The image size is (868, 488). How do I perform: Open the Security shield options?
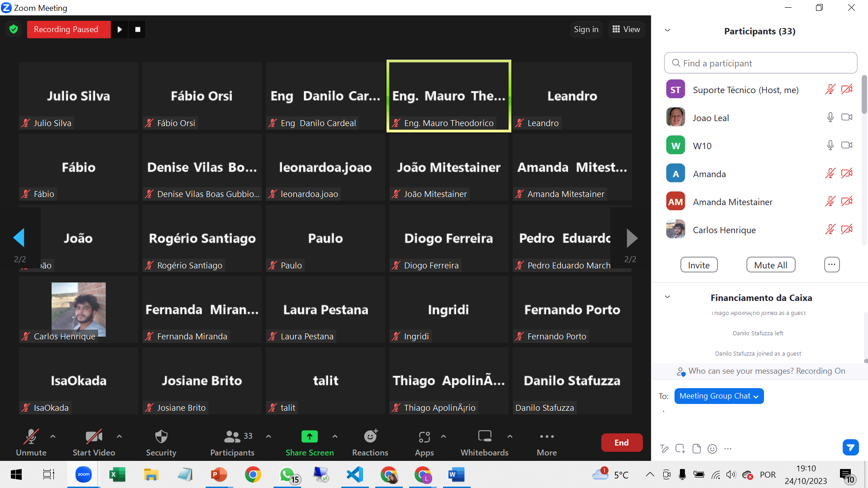point(161,436)
